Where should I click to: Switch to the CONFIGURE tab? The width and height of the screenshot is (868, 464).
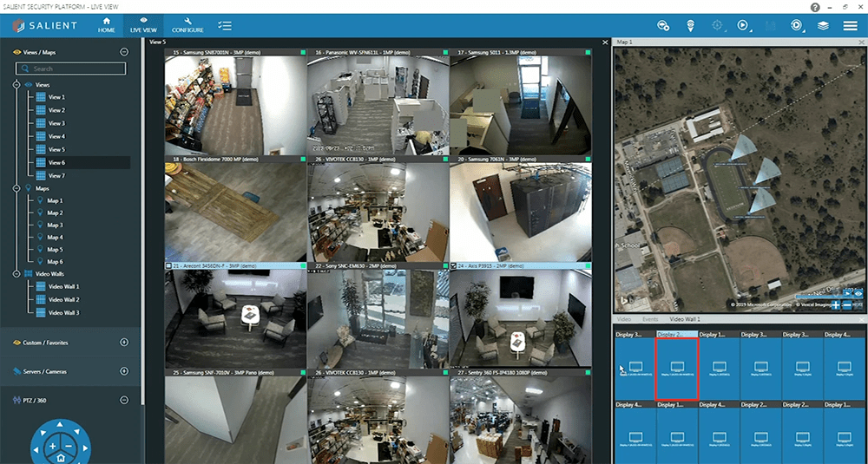pyautogui.click(x=187, y=25)
